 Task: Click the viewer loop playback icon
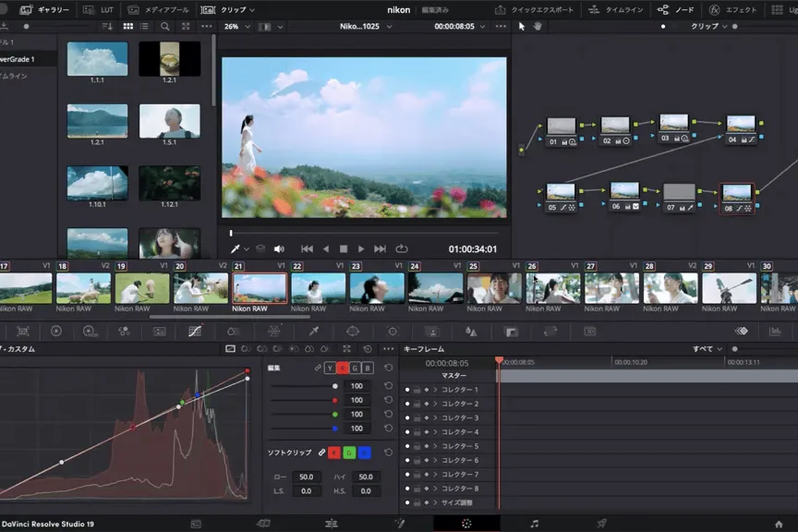coord(402,248)
